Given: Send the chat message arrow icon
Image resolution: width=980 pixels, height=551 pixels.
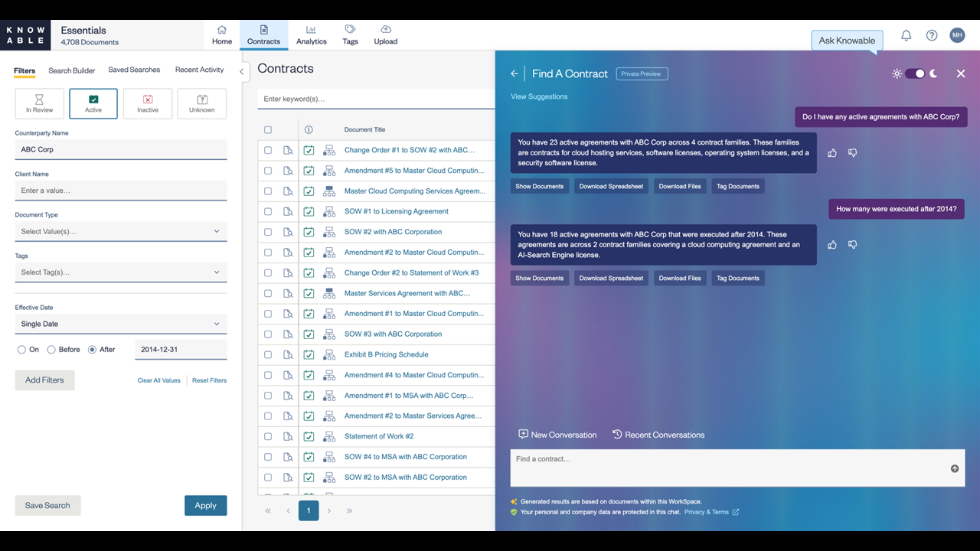Looking at the screenshot, I should pyautogui.click(x=955, y=468).
